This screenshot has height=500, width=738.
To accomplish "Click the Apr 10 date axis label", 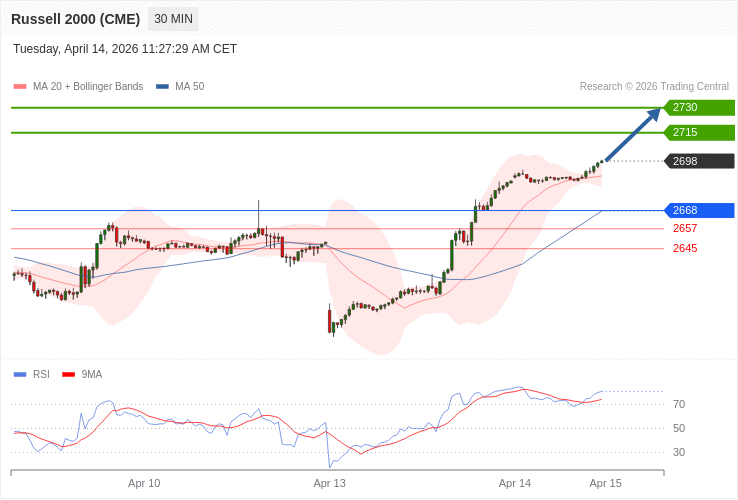I will tap(144, 483).
